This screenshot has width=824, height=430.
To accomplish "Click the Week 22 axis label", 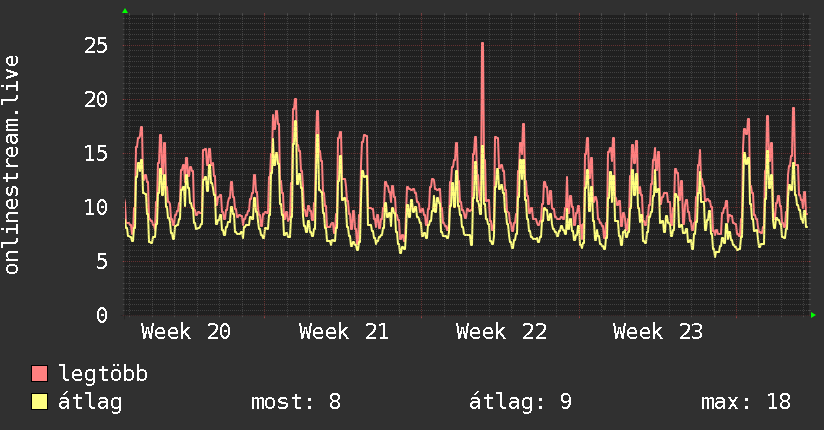I will pyautogui.click(x=501, y=332).
